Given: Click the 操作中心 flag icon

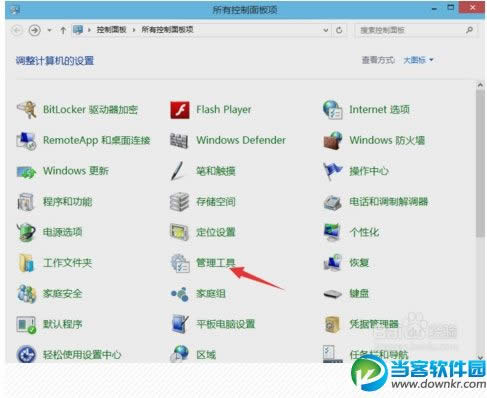Looking at the screenshot, I should (333, 171).
